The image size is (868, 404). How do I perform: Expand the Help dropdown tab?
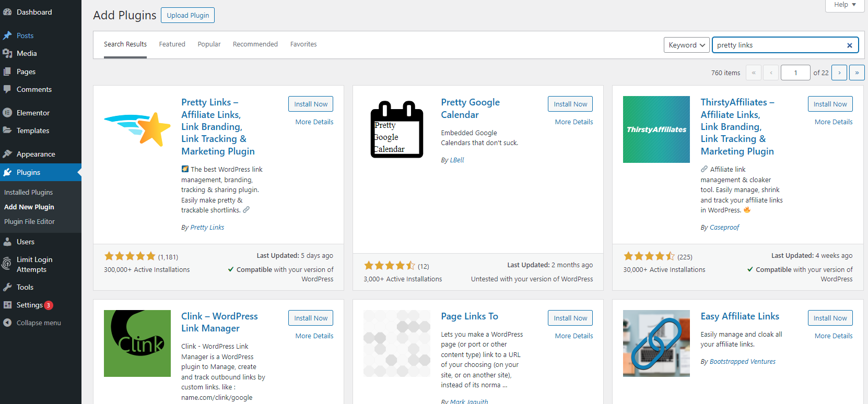point(844,5)
